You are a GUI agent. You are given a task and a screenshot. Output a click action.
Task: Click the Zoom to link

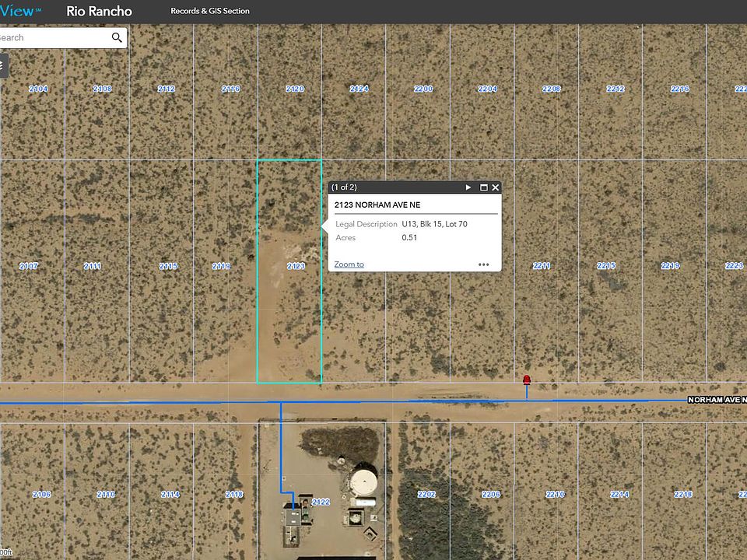pos(349,264)
